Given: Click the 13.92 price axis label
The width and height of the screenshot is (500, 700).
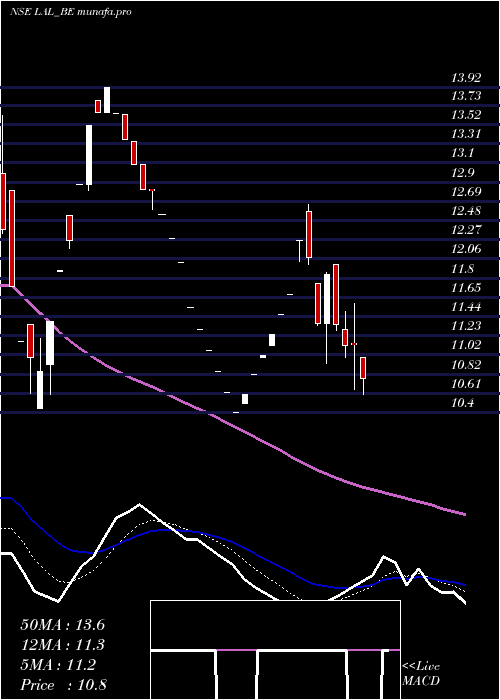Looking at the screenshot, I should click(466, 78).
